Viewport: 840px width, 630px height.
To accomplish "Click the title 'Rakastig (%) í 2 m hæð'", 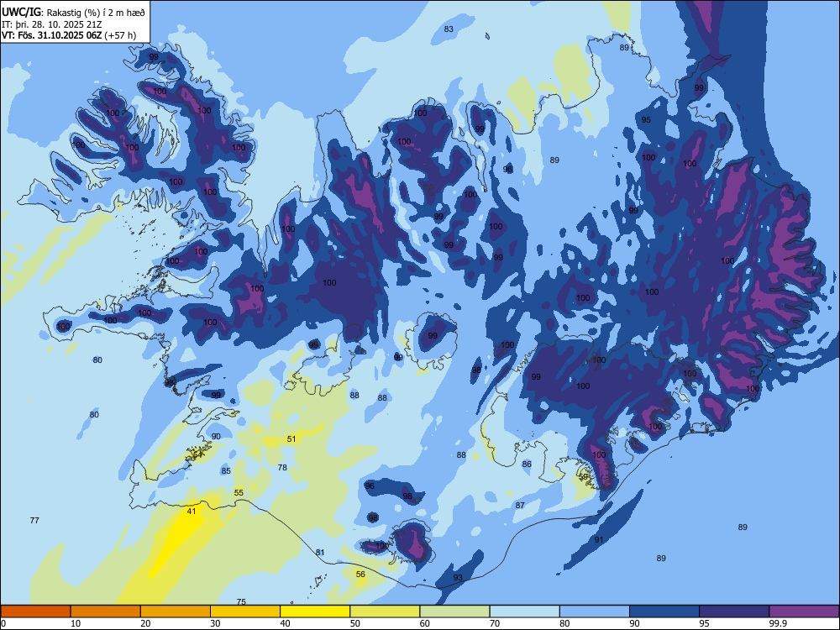I will pos(96,12).
